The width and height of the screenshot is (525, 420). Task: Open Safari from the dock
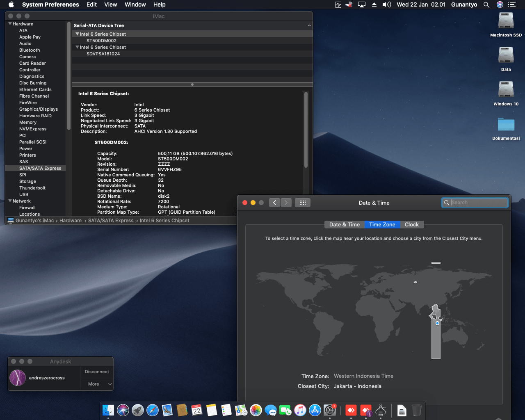pos(153,410)
